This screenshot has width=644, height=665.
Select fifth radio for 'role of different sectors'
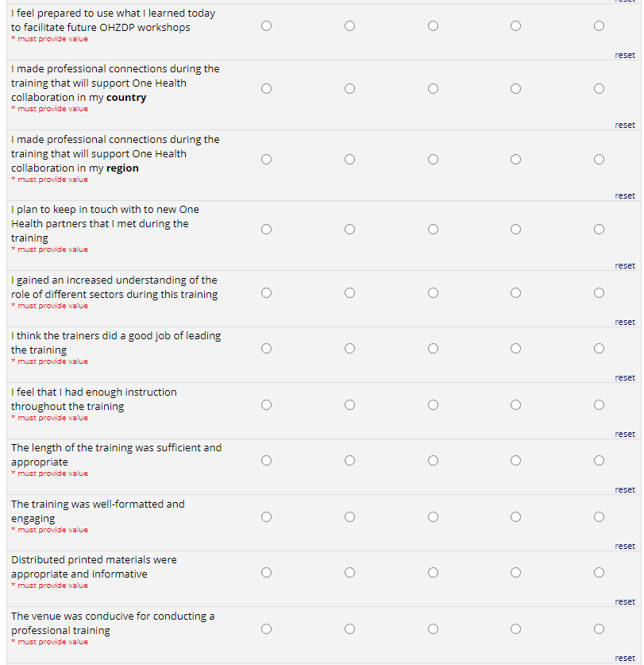click(599, 292)
